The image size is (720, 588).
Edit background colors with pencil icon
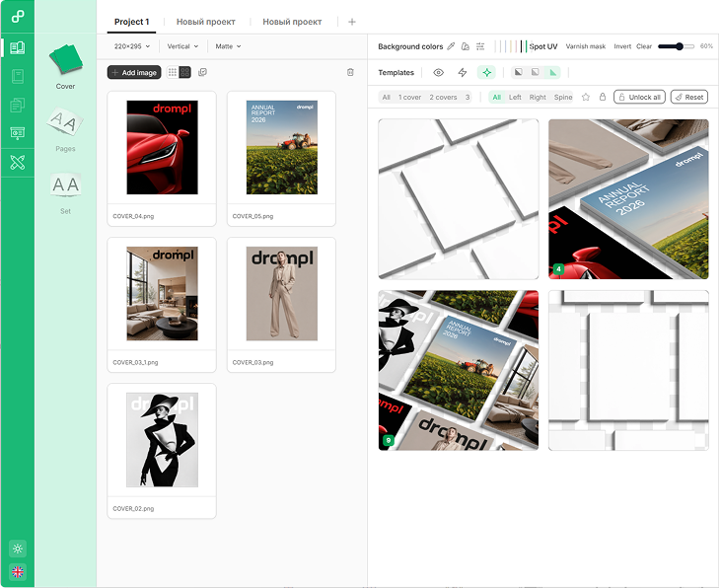(x=451, y=46)
